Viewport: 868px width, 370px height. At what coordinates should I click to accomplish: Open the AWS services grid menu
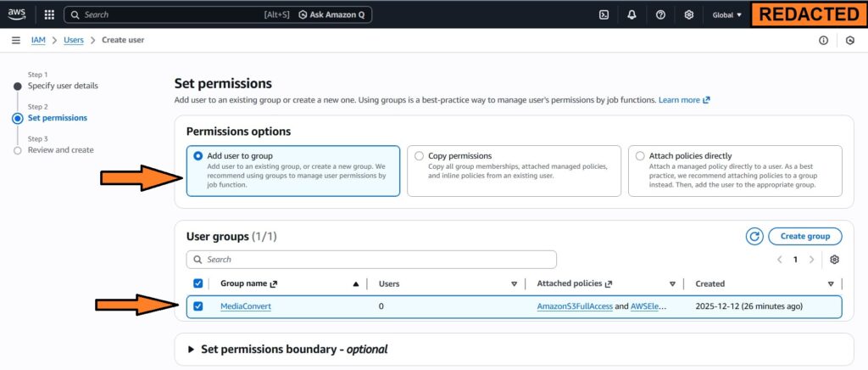pyautogui.click(x=49, y=14)
